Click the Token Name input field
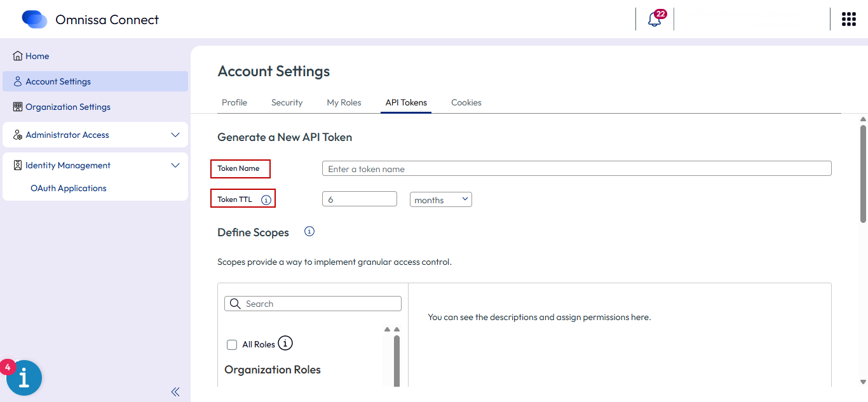The image size is (868, 402). (x=576, y=169)
